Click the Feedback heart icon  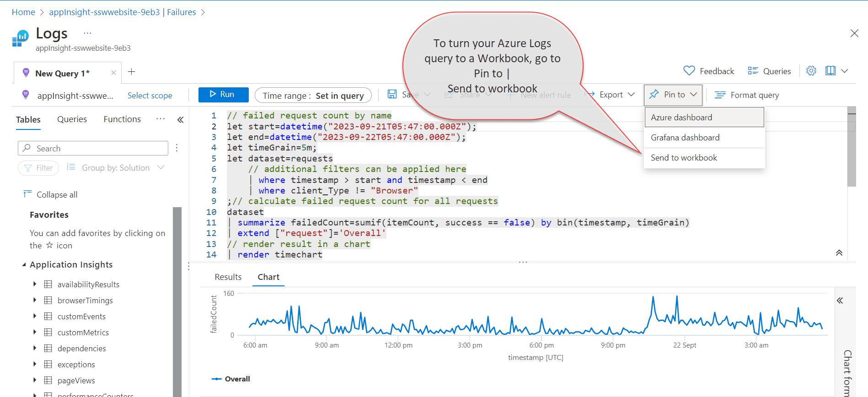tap(689, 71)
